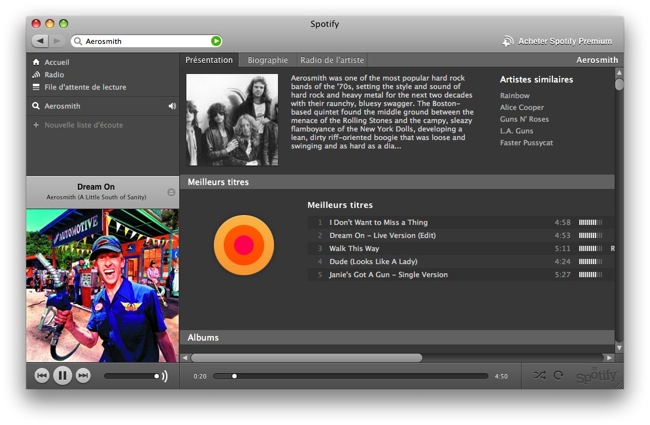Open File d'attente de lecture
The image size is (650, 425).
(x=85, y=87)
